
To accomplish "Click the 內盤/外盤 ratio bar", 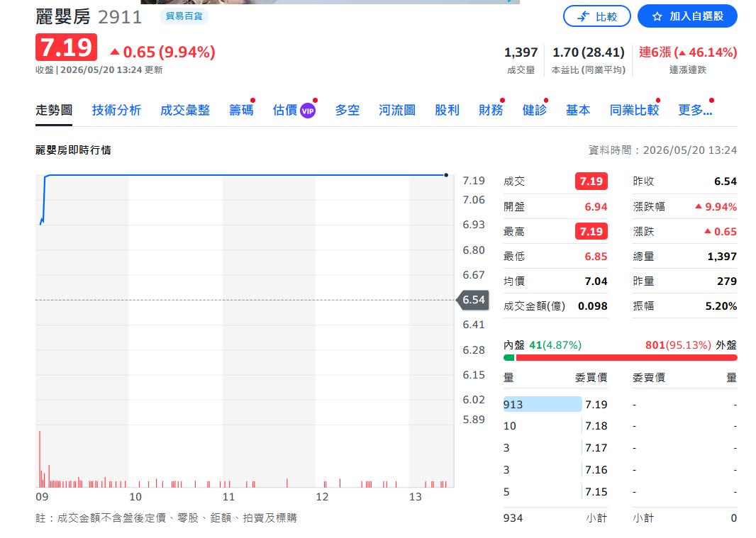I will [620, 358].
